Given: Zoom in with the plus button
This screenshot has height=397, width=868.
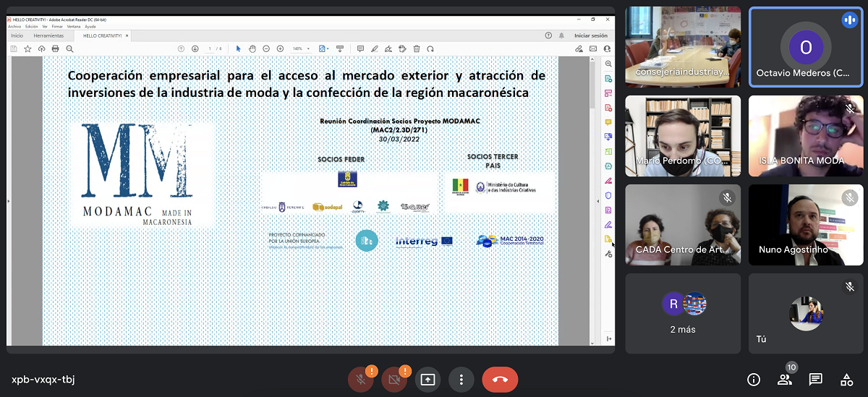Looking at the screenshot, I should pyautogui.click(x=280, y=48).
